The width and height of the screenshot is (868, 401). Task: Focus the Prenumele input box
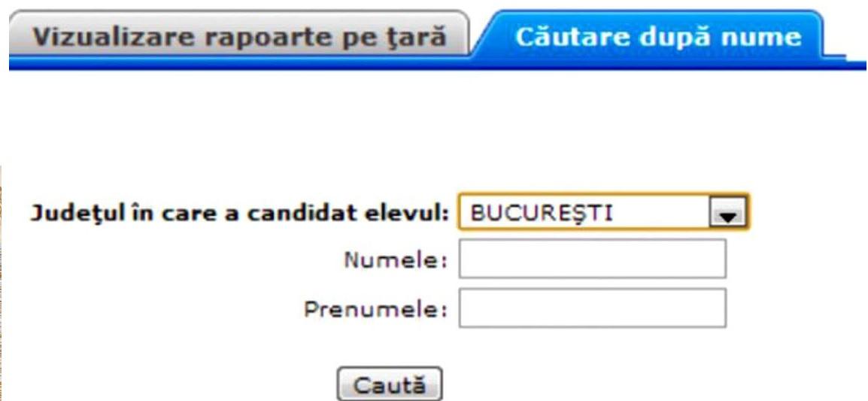click(x=592, y=308)
